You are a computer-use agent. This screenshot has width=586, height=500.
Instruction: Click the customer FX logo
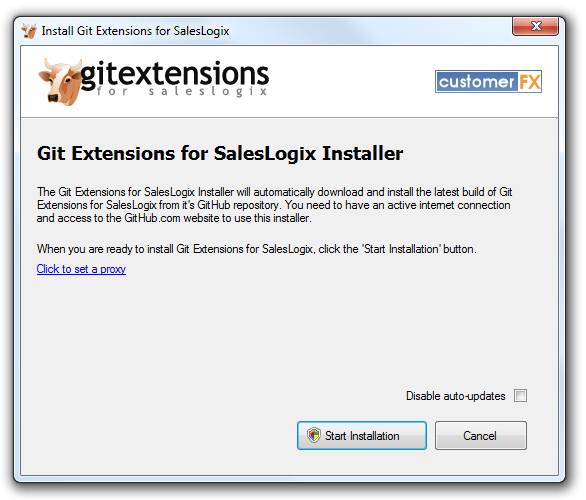488,81
